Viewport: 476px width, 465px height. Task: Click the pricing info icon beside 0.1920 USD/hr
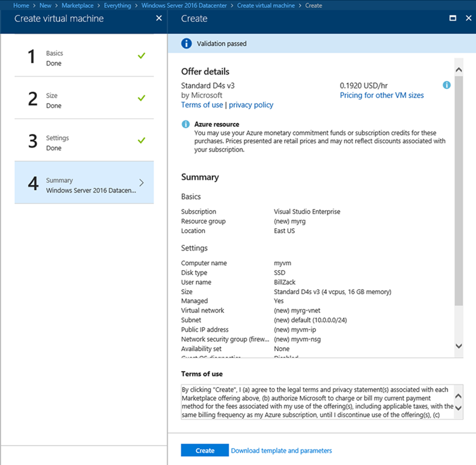[x=446, y=85]
